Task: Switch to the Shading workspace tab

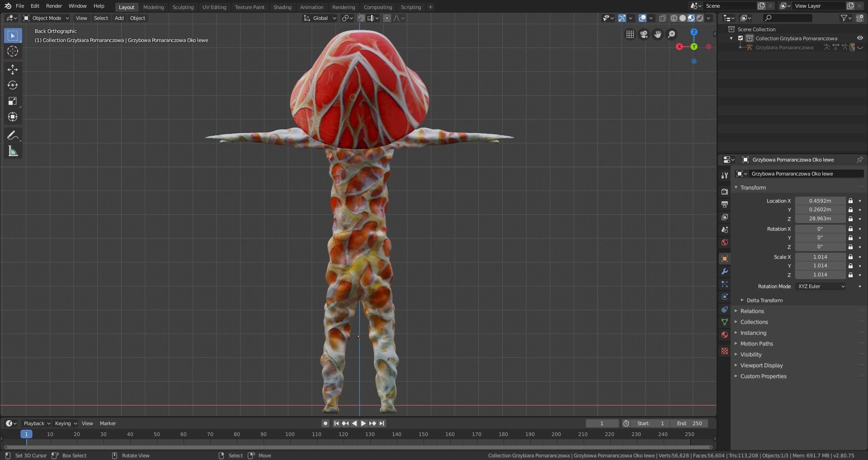Action: [x=282, y=7]
